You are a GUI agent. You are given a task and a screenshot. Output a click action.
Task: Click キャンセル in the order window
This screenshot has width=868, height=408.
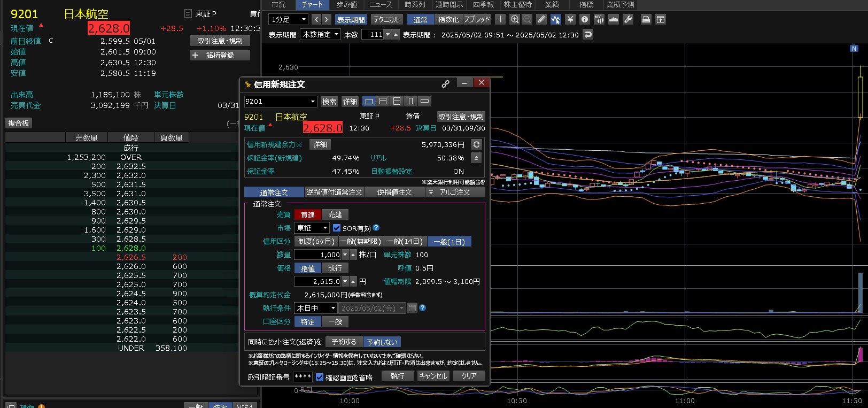433,376
